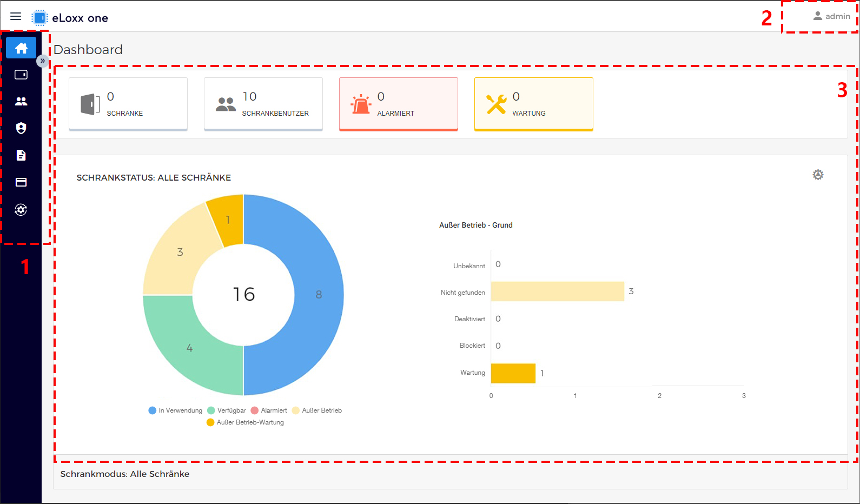Open the Schrankbenutzer summary card
Image resolution: width=860 pixels, height=504 pixels.
click(x=263, y=104)
